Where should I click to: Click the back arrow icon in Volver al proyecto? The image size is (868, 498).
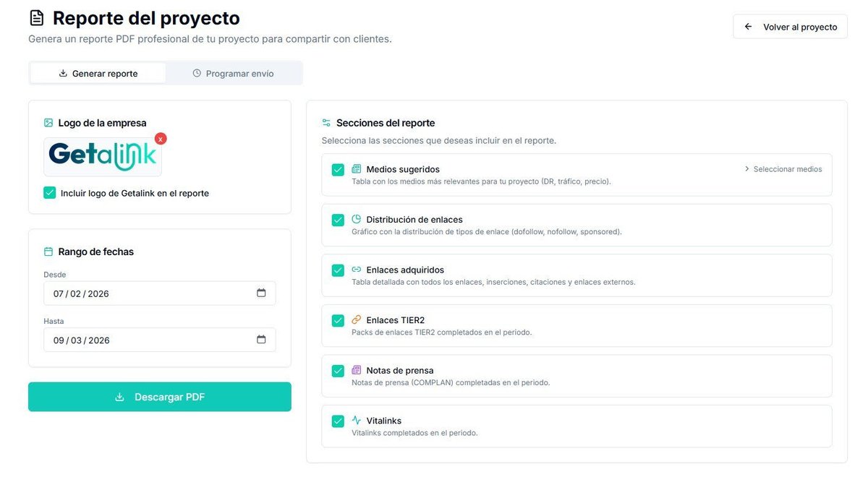click(748, 27)
